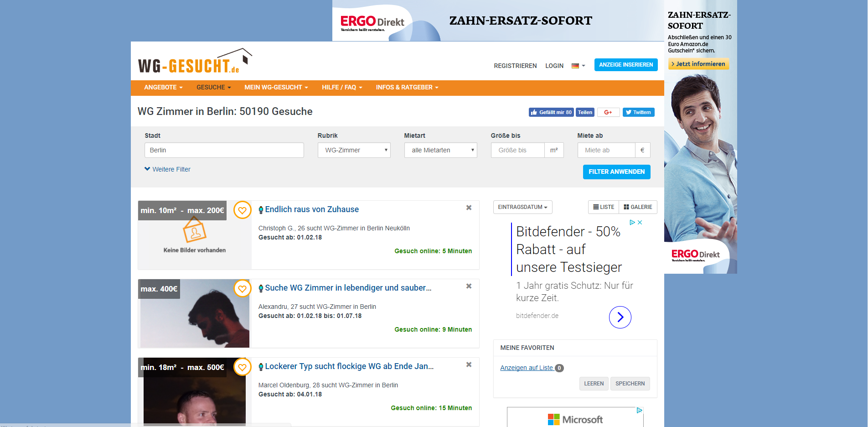868x427 pixels.
Task: Click the Google+ share icon
Action: tap(608, 112)
